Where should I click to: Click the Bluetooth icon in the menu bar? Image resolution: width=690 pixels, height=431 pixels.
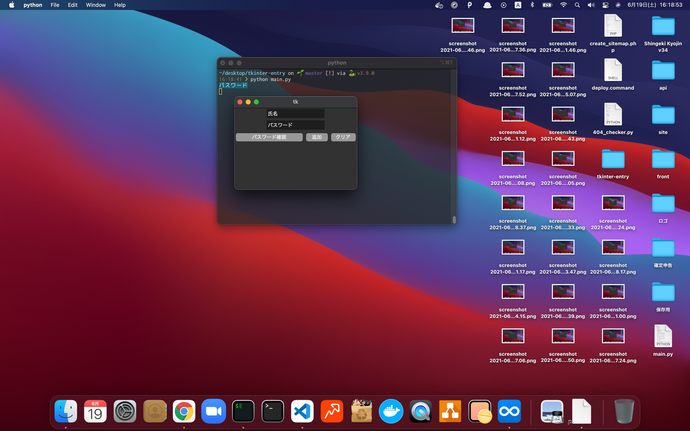pyautogui.click(x=532, y=5)
